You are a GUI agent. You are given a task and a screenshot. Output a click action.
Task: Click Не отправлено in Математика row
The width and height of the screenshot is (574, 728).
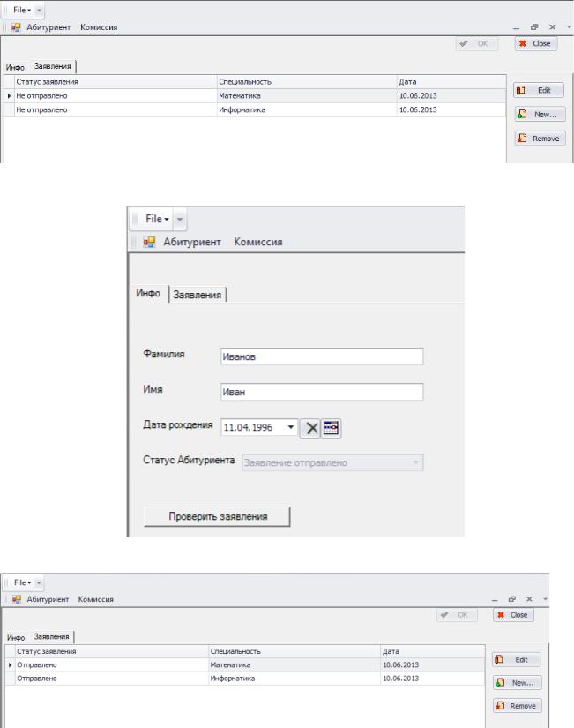pos(116,95)
